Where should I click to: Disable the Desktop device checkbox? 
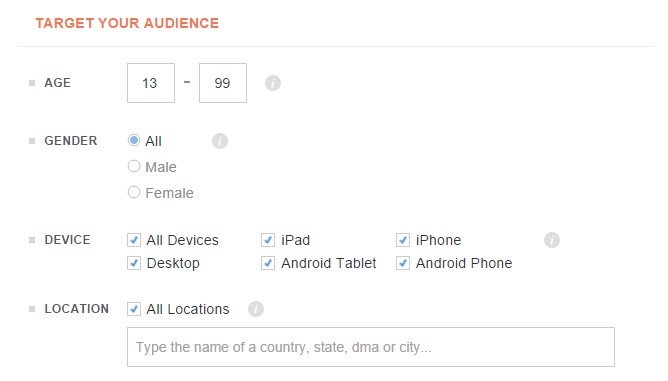coord(134,263)
